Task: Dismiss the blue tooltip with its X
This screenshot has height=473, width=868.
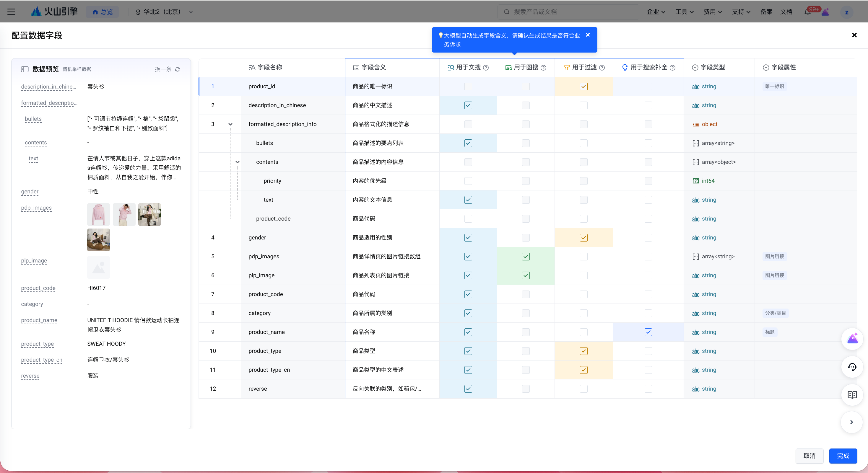Action: (588, 35)
